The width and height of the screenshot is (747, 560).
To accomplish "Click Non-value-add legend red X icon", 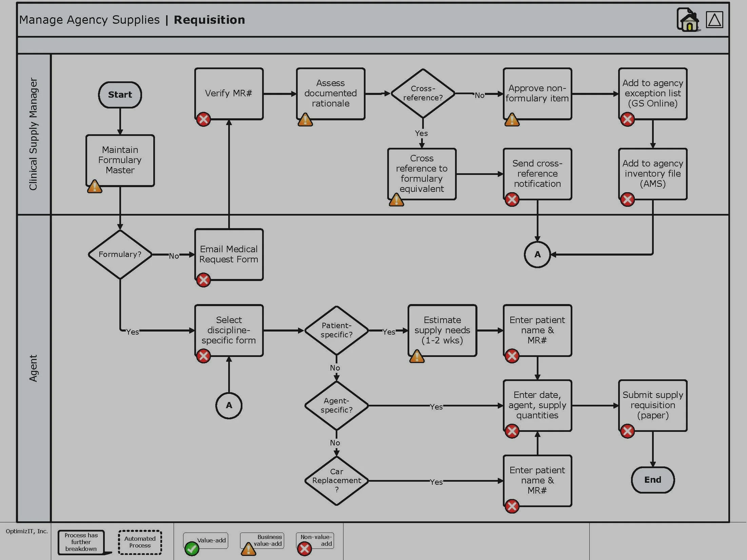I will 304,548.
